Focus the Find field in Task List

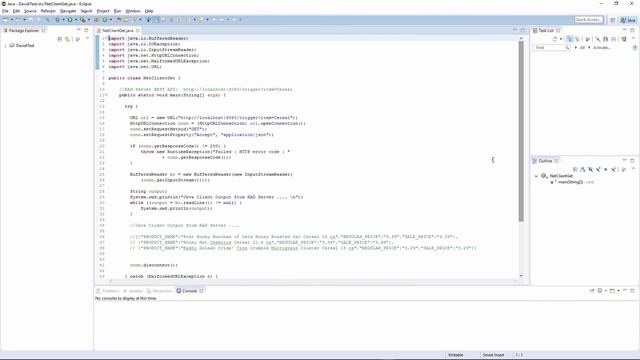click(x=551, y=48)
